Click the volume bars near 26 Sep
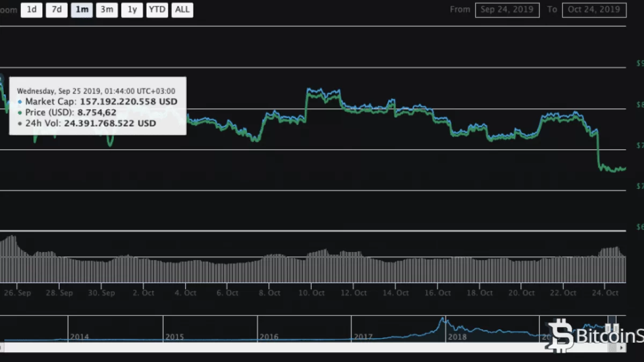The height and width of the screenshot is (362, 644). pos(12,257)
